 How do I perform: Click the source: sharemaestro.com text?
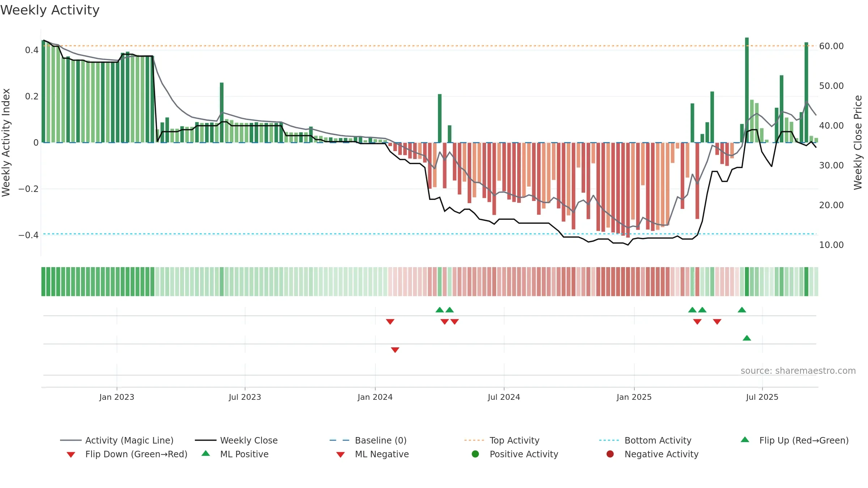(x=798, y=371)
